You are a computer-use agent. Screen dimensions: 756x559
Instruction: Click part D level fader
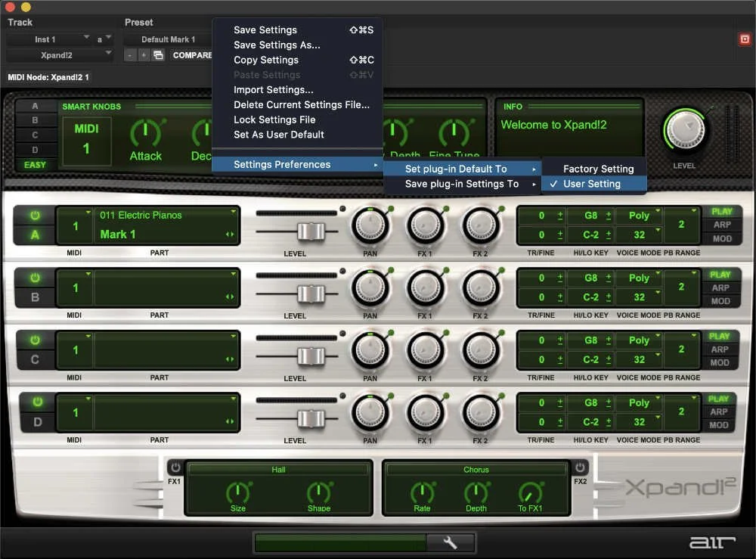click(x=311, y=418)
